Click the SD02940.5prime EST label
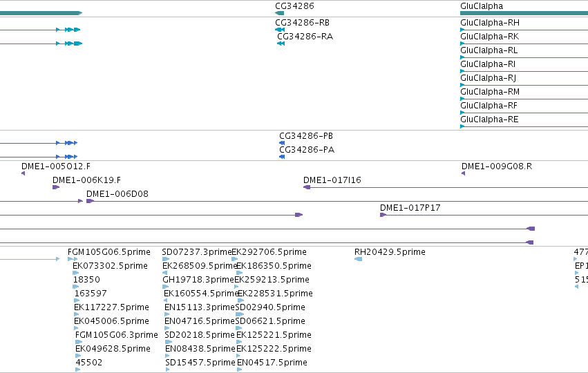 pos(270,307)
